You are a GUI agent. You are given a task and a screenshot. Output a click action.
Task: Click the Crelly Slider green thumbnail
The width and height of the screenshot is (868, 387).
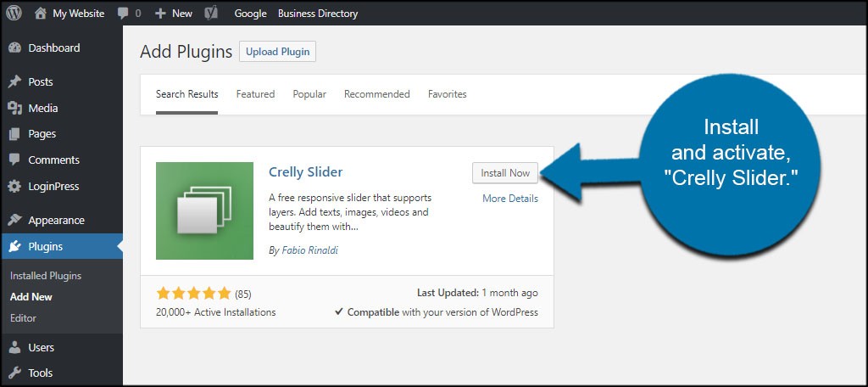205,210
